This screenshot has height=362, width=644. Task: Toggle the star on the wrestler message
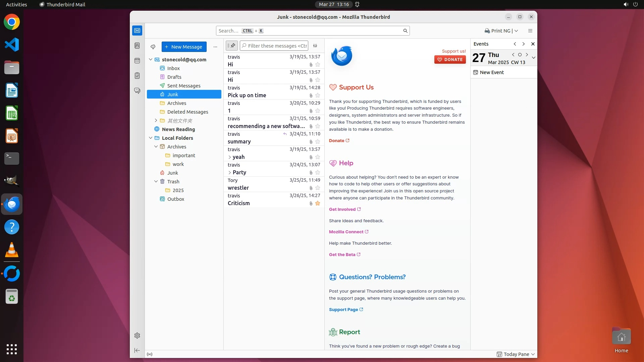(x=318, y=188)
